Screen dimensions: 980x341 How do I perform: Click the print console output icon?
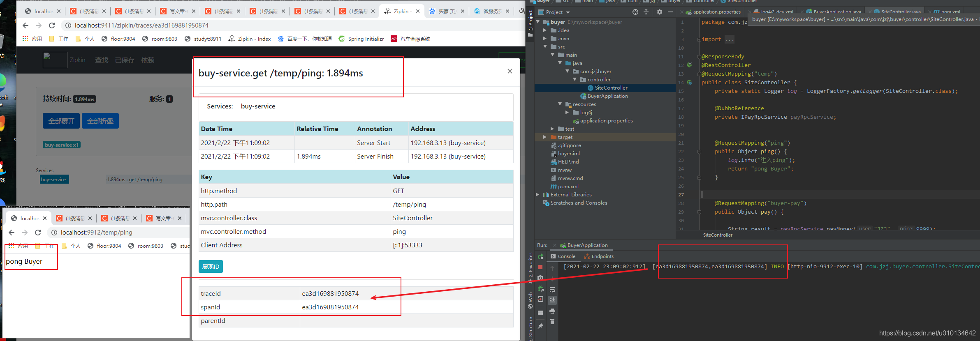point(552,311)
